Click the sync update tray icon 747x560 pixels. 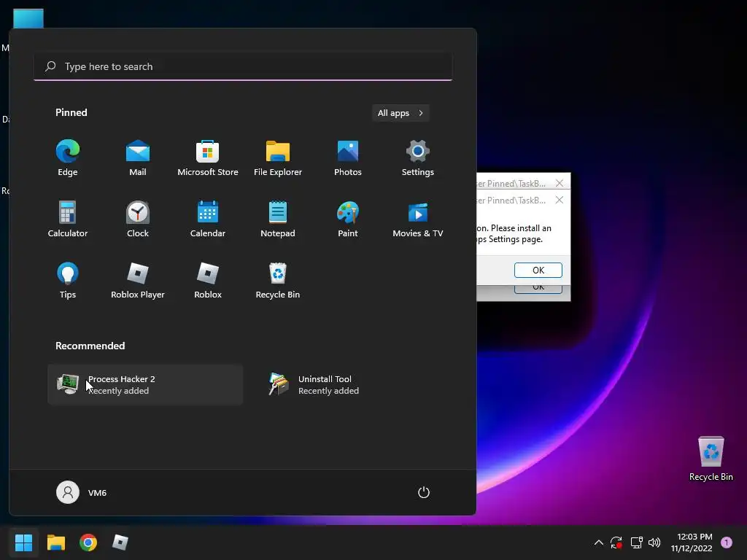coord(616,542)
